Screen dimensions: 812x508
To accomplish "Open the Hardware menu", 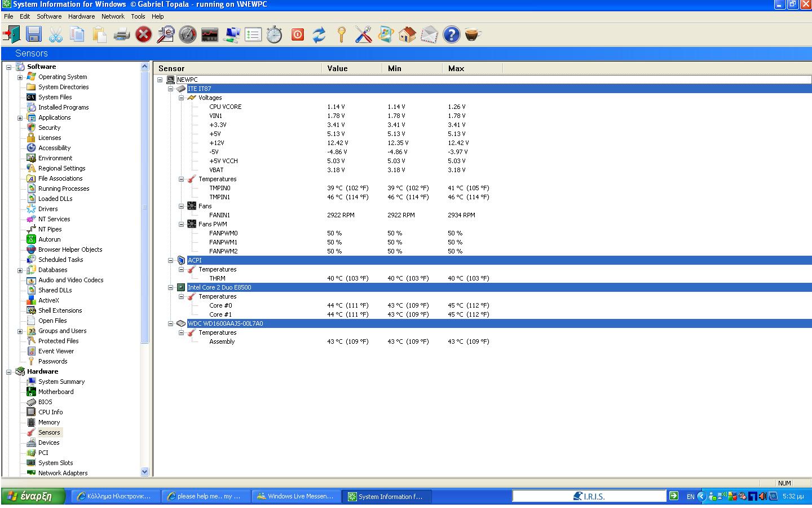I will (x=82, y=16).
